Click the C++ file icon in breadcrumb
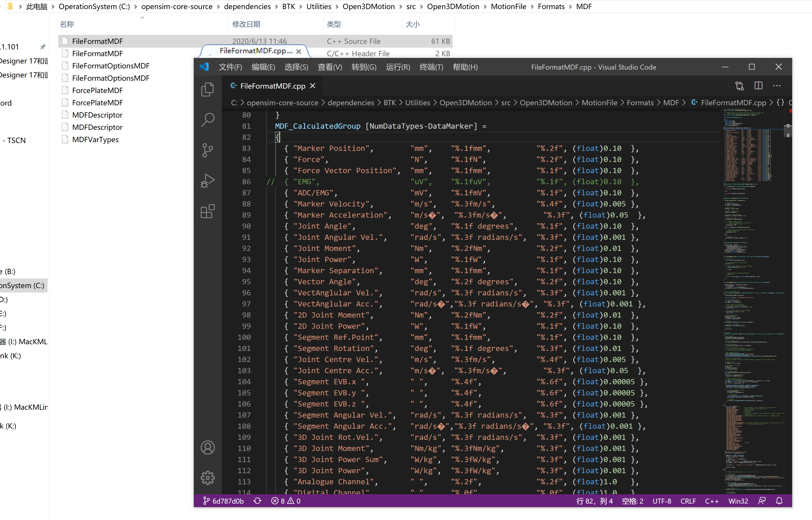Image resolution: width=812 pixels, height=520 pixels. coord(694,103)
